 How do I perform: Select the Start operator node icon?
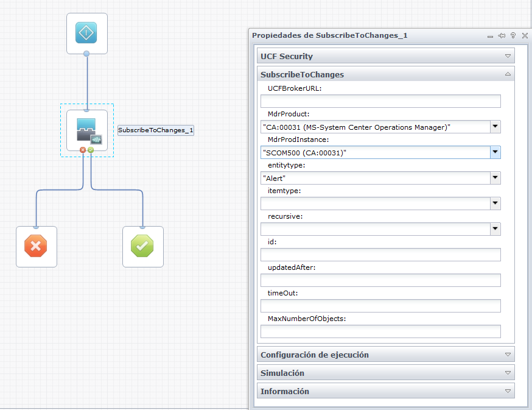(x=86, y=33)
